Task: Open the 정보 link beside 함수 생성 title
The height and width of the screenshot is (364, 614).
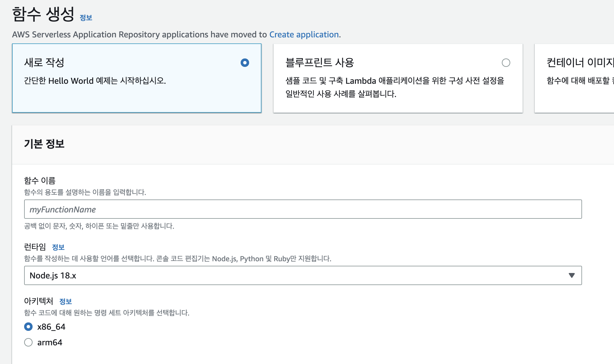Action: [86, 18]
